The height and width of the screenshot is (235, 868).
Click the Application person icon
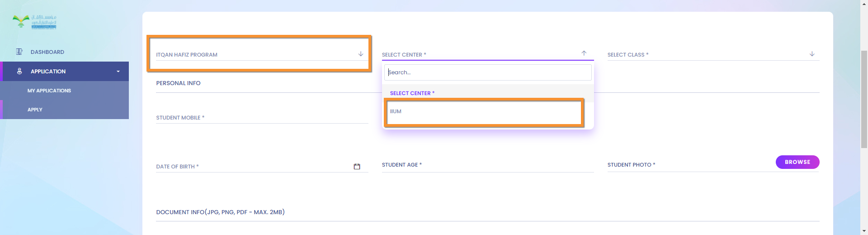click(x=19, y=71)
